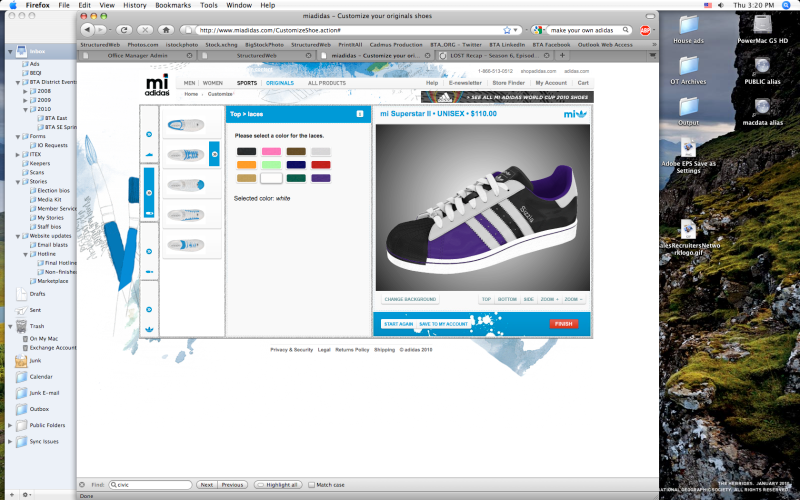Image resolution: width=800 pixels, height=500 pixels.
Task: Expand the Public Folders item
Action: coord(10,425)
